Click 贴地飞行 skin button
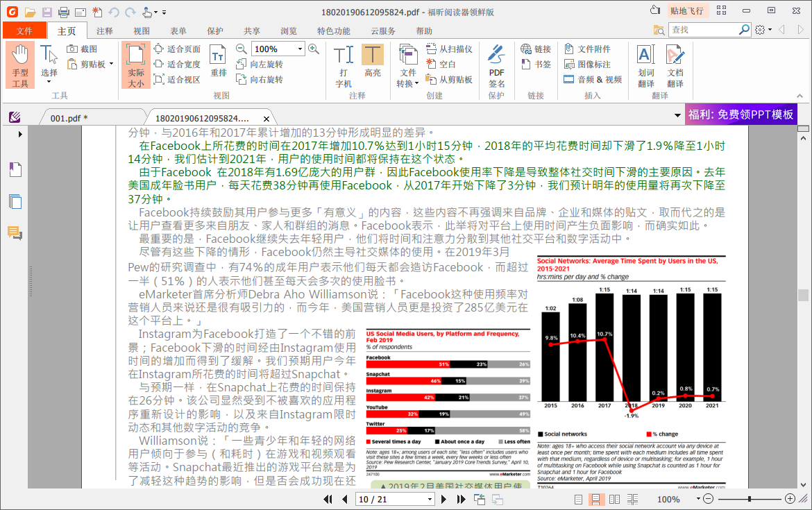Screen dimensions: 812x510 686,11
